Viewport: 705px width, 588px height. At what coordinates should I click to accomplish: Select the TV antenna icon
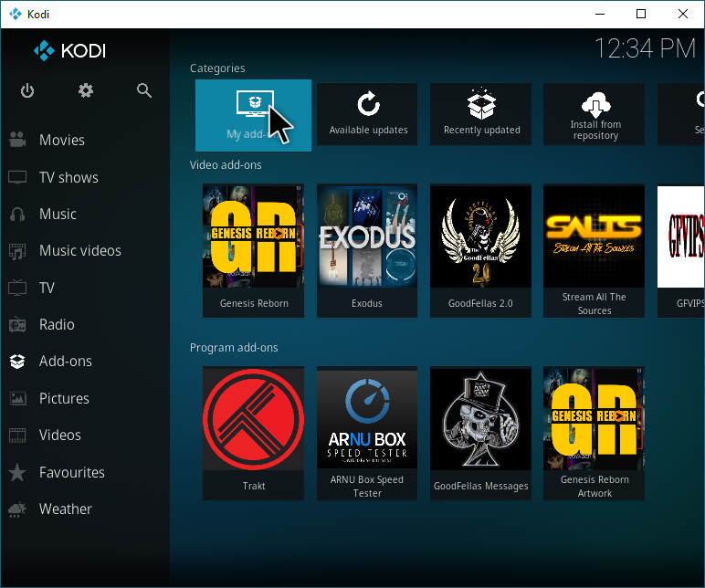tap(17, 288)
